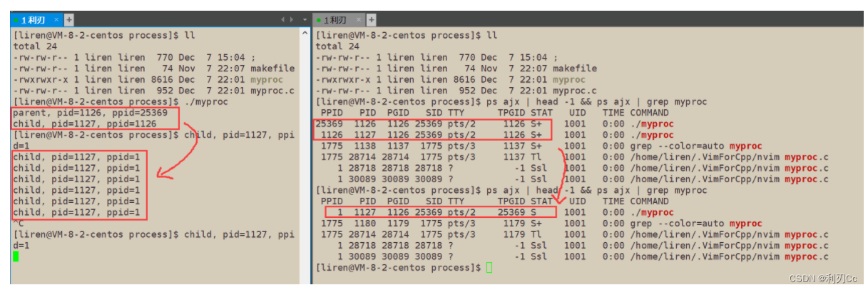Click the line "parent, pid=1126, ppid=25369"
This screenshot has width=868, height=290.
[x=91, y=113]
